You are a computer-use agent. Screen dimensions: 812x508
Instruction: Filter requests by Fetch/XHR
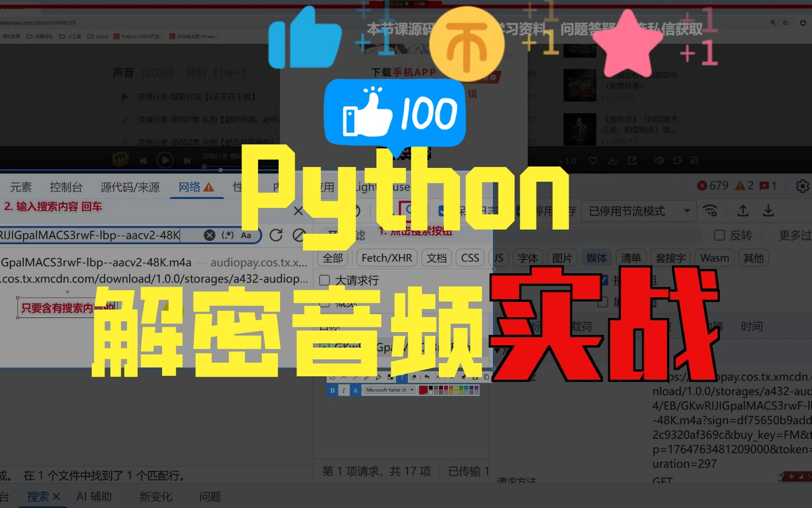(x=387, y=258)
